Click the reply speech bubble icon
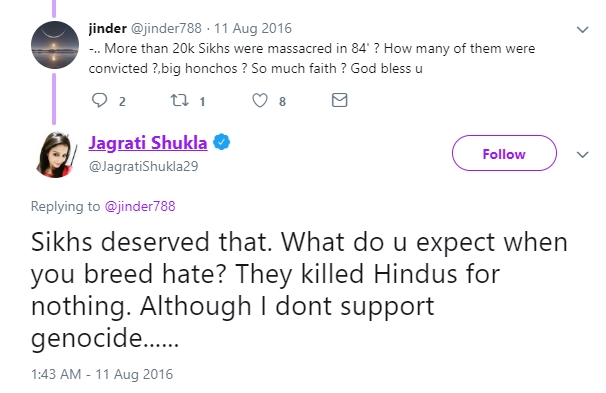Screen dimensions: 606x393 (99, 100)
